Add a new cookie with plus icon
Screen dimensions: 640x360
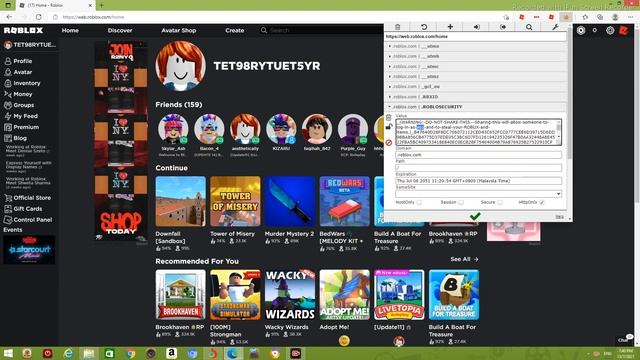(x=450, y=27)
